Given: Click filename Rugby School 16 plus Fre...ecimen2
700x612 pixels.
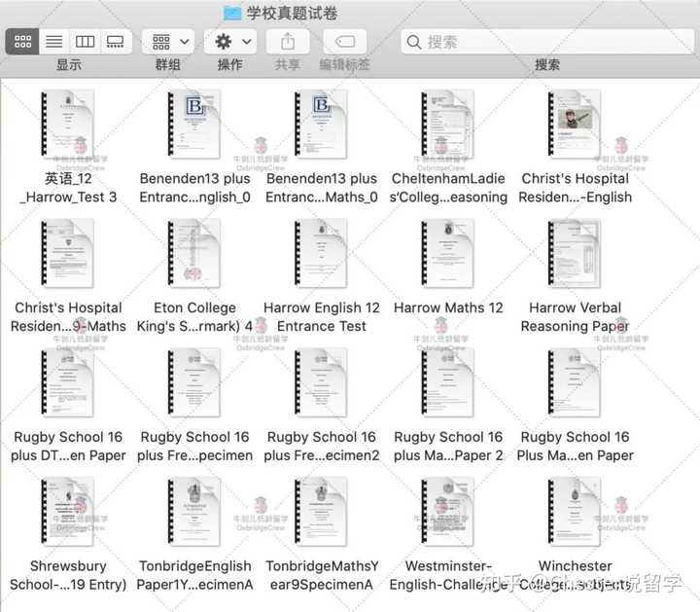Looking at the screenshot, I should click(322, 446).
